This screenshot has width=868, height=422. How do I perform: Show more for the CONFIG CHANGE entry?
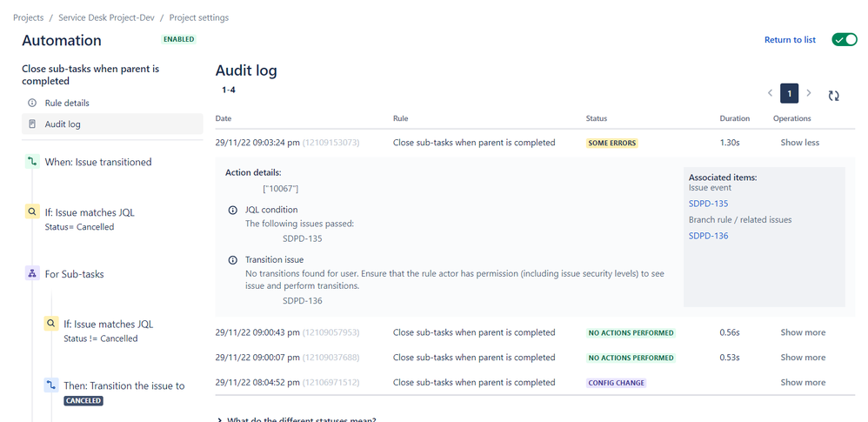point(803,382)
